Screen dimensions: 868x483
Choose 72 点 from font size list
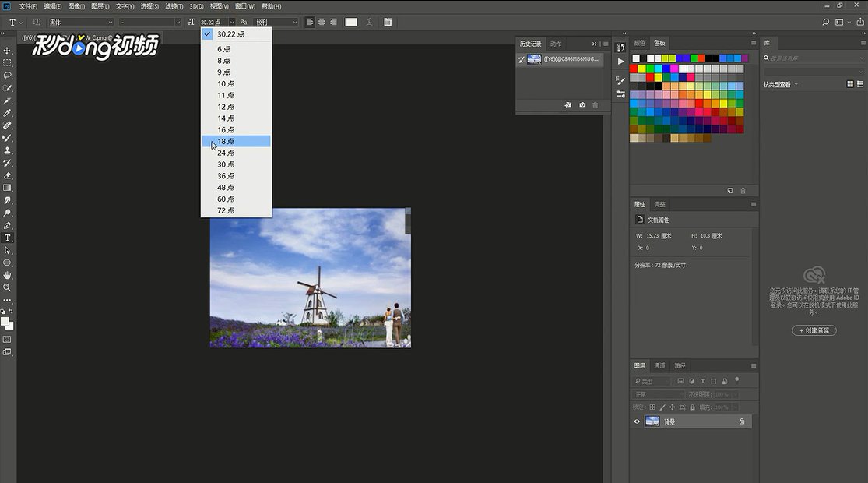click(x=236, y=210)
